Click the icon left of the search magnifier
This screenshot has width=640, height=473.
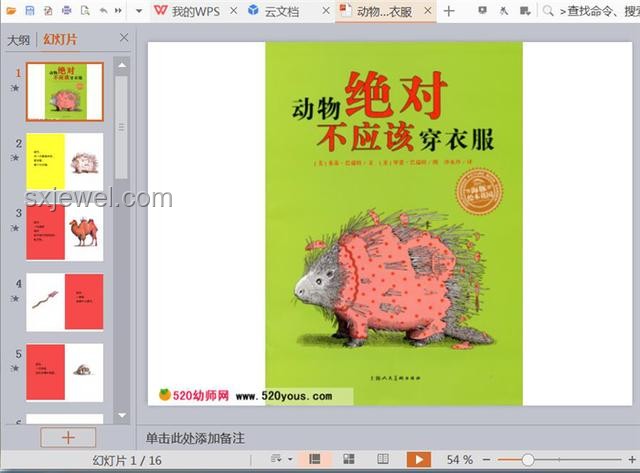[525, 11]
